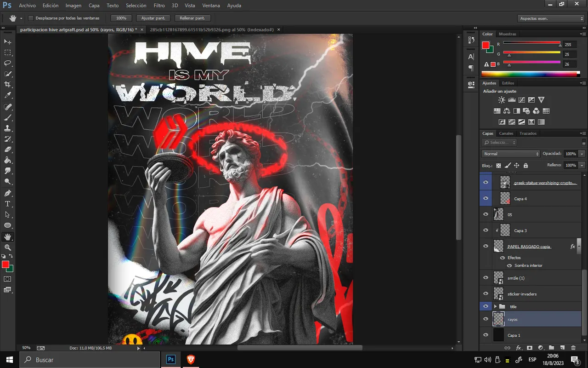Open the layer filter type dropdown
Image resolution: width=588 pixels, height=368 pixels.
point(499,143)
